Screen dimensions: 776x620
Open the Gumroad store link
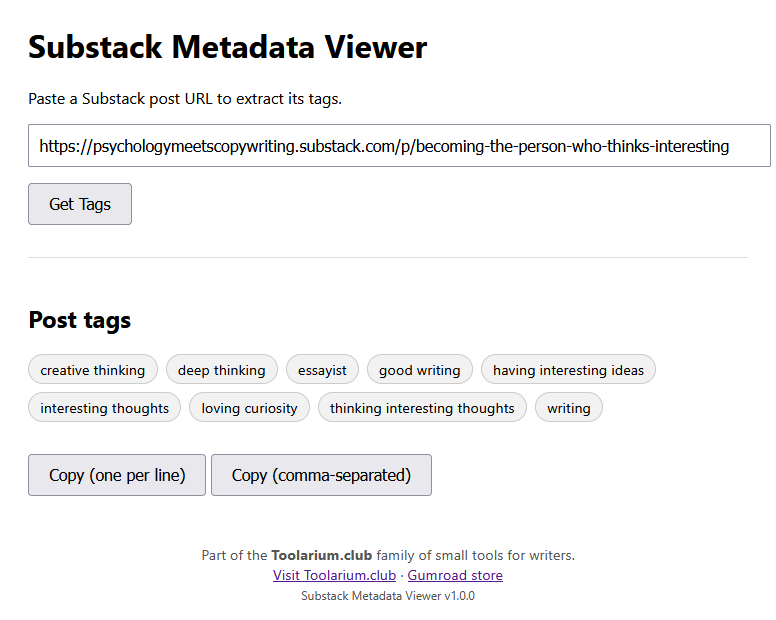point(455,575)
